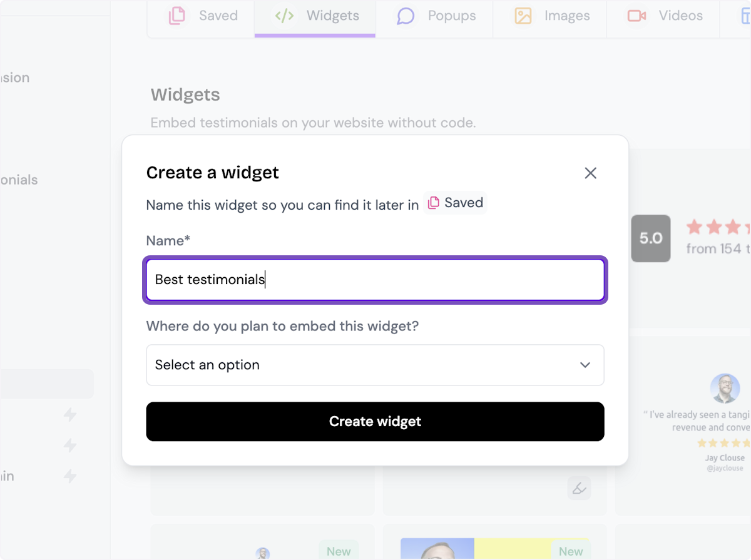Click the @jayclouse handle
The image size is (751, 560).
pyautogui.click(x=725, y=468)
